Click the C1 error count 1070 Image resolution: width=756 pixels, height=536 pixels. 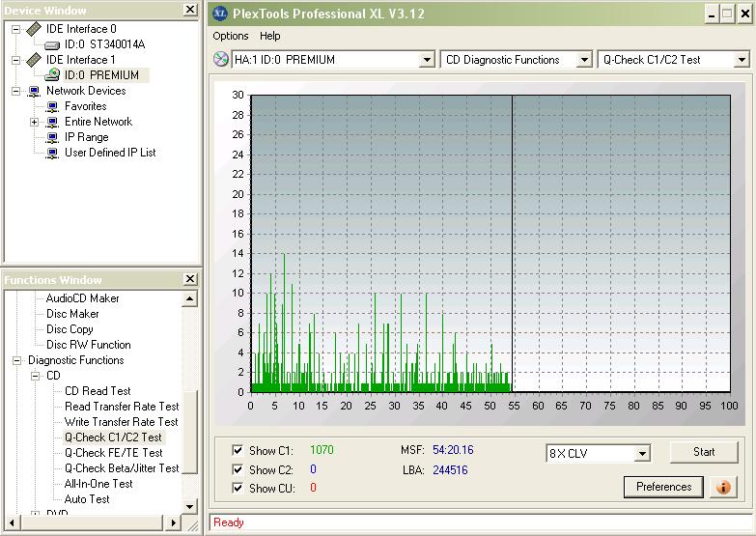(322, 450)
